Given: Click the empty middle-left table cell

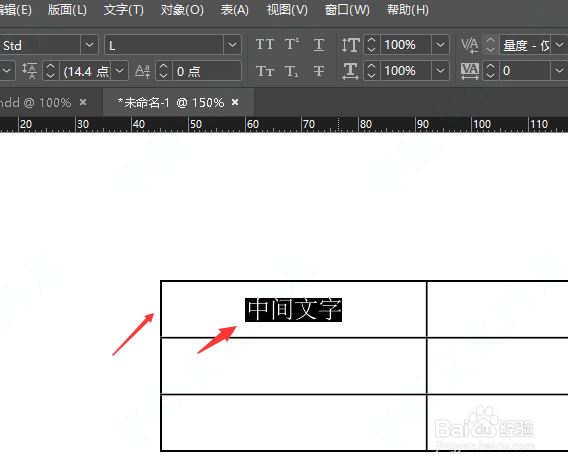Looking at the screenshot, I should [294, 366].
